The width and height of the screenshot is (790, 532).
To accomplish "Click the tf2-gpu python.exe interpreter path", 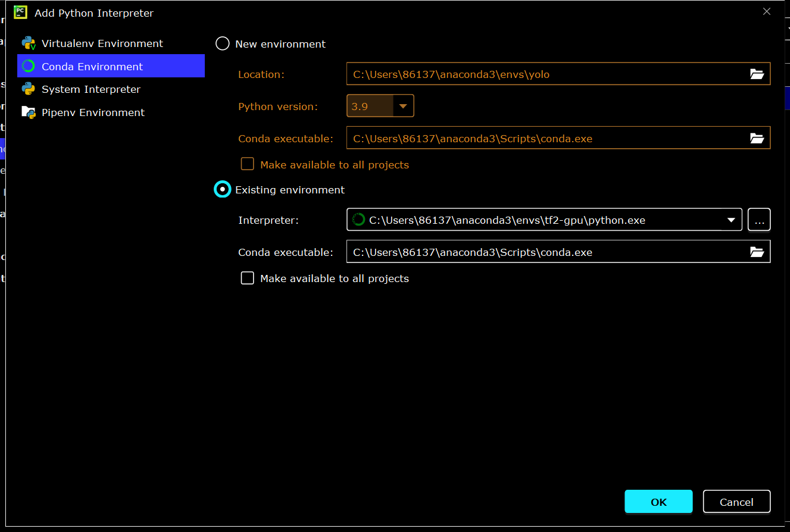I will point(507,220).
